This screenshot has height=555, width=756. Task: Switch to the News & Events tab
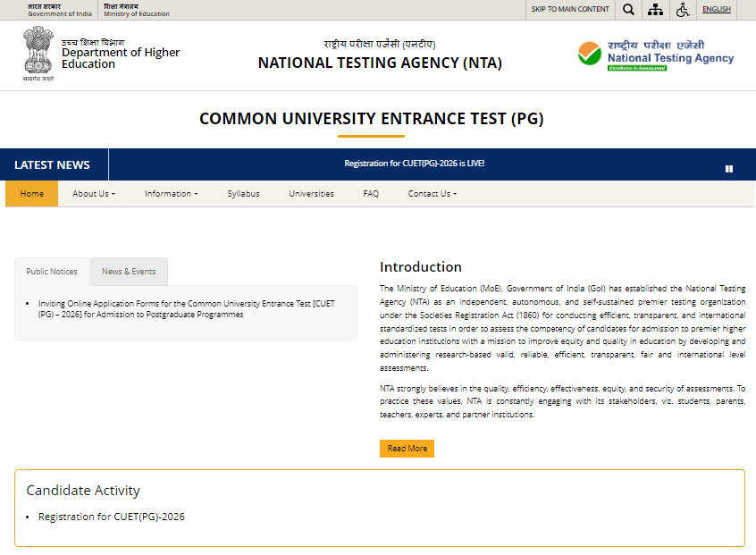128,271
